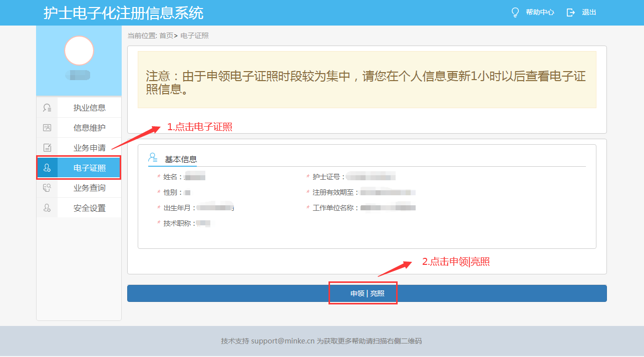The width and height of the screenshot is (644, 357).
Task: Select the 电子证照 menu item
Action: [89, 167]
